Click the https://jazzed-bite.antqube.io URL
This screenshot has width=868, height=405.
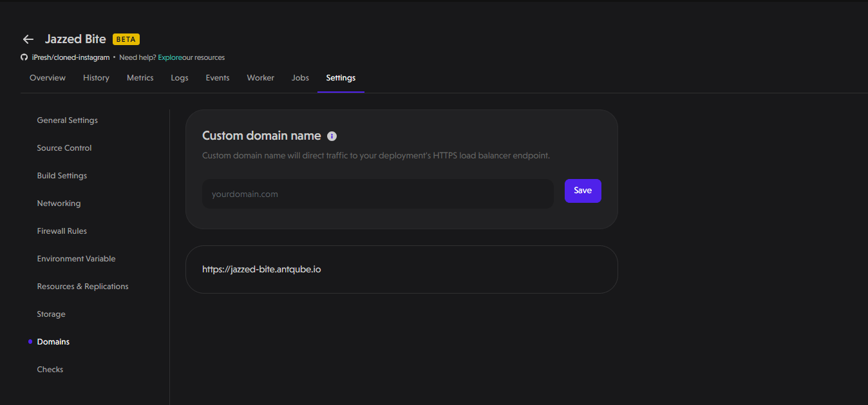261,269
